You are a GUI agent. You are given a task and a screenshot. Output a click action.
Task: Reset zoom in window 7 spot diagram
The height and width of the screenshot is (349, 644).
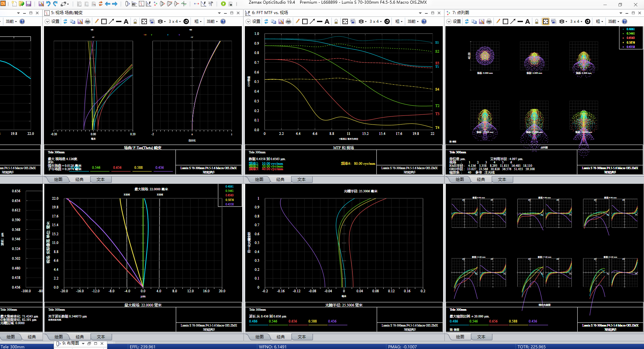[588, 21]
